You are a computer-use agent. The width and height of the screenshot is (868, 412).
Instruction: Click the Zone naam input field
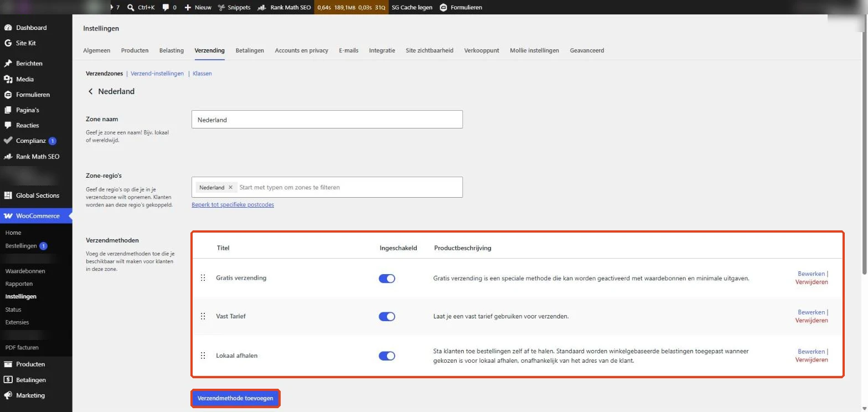pyautogui.click(x=327, y=120)
